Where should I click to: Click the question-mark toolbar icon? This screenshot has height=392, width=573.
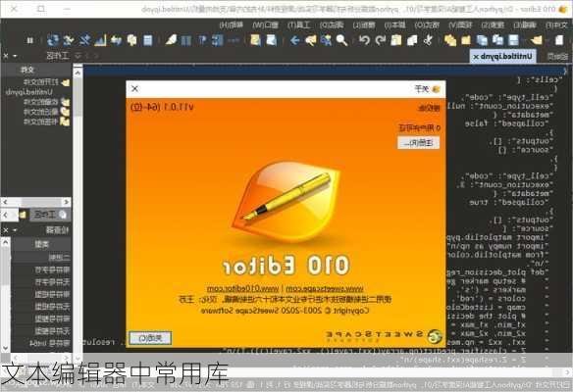202,40
